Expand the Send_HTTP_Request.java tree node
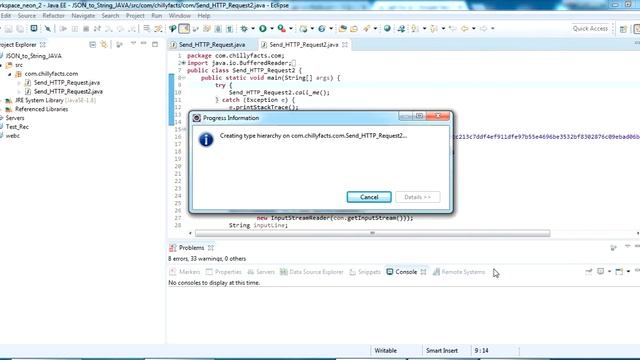Image resolution: width=640 pixels, height=360 pixels. [19, 83]
